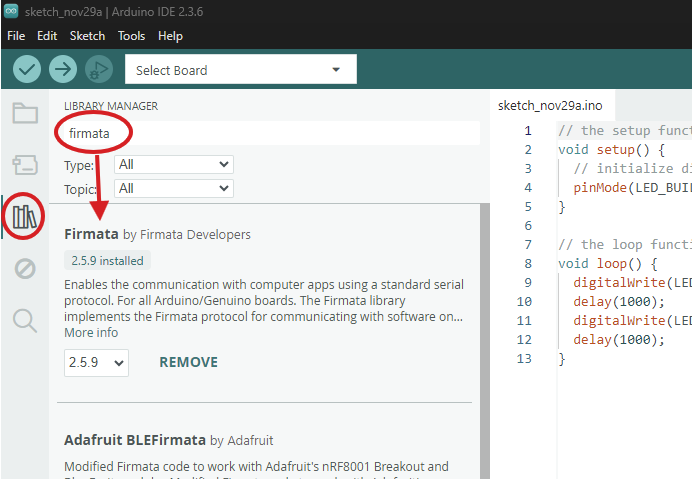This screenshot has width=692, height=479.
Task: Click the Verify sketch checkmark button
Action: coord(27,69)
